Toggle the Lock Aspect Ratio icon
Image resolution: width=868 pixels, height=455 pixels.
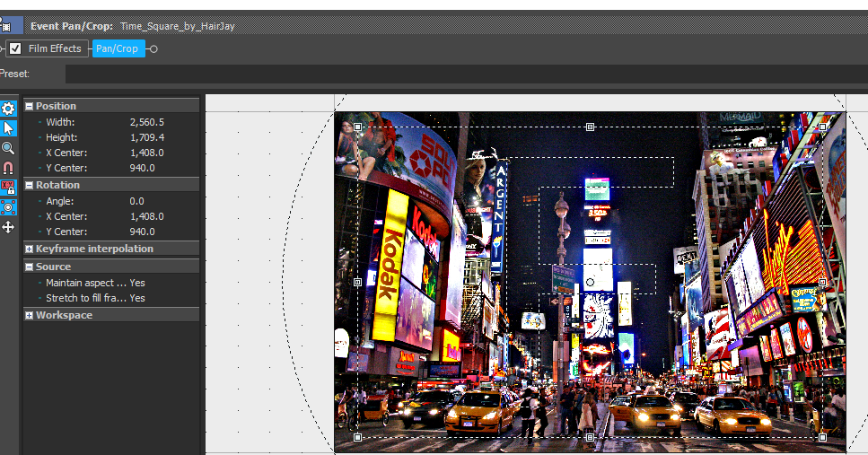[8, 188]
